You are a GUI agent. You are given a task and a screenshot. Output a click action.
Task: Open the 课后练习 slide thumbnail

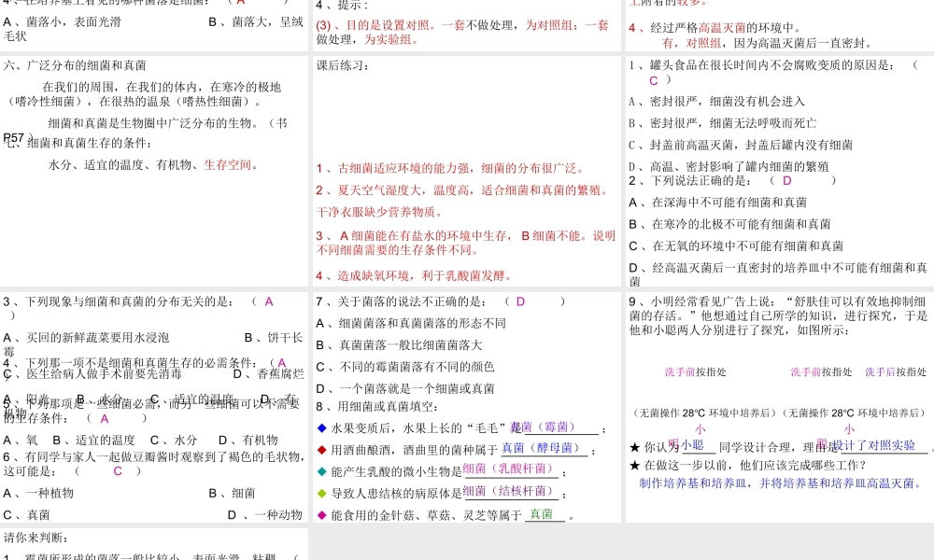465,171
